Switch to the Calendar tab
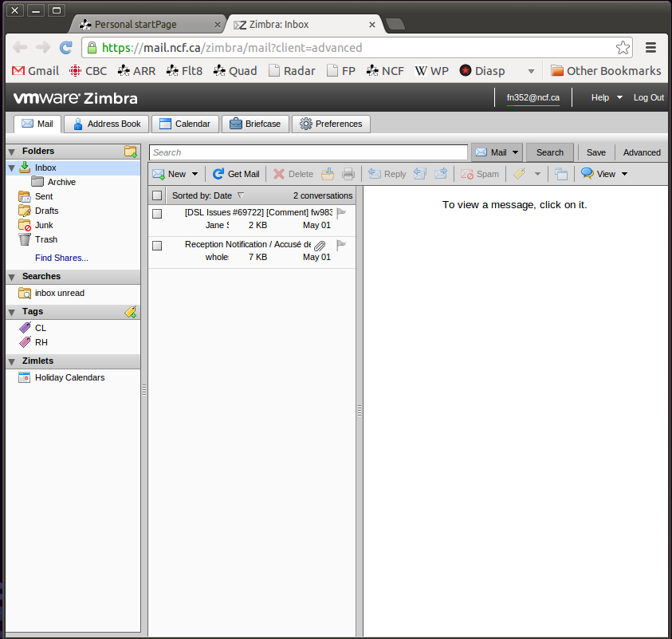This screenshot has width=672, height=639. [x=185, y=124]
